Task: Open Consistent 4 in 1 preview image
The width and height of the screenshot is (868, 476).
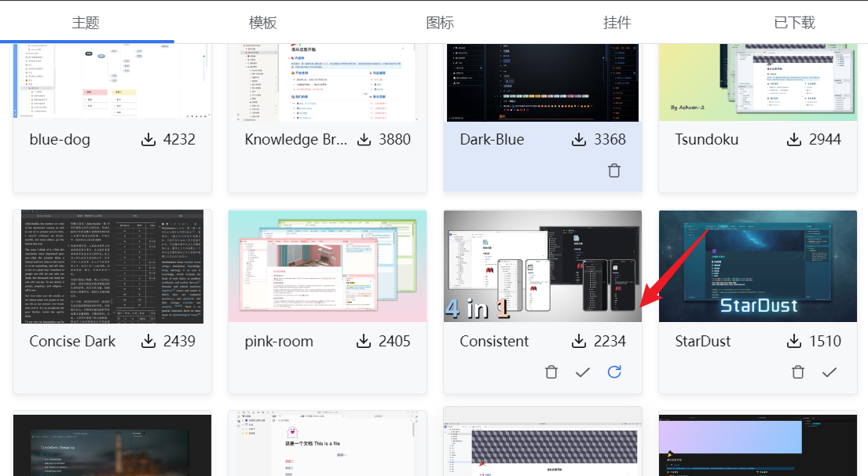Action: point(543,266)
